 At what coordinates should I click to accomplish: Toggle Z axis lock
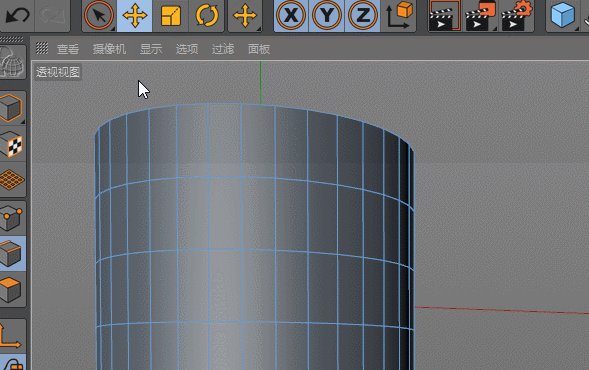(x=362, y=15)
